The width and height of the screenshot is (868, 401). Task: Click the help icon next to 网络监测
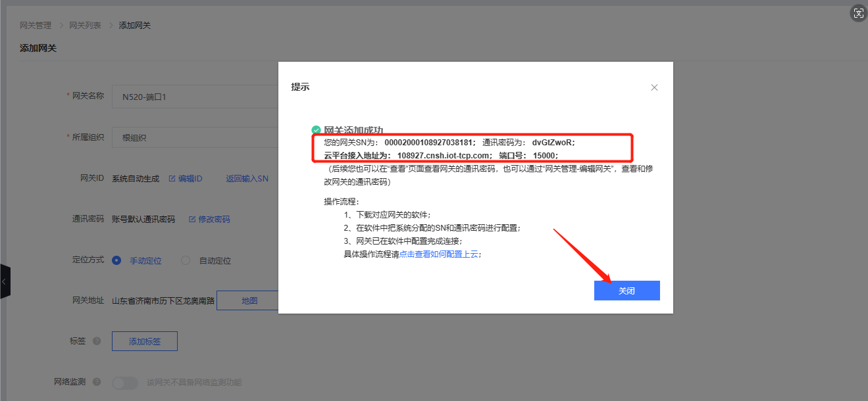(97, 382)
